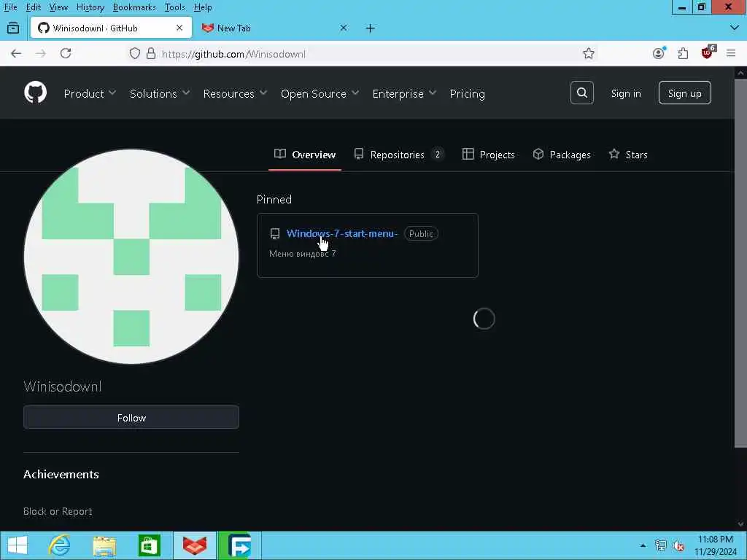The width and height of the screenshot is (747, 560).
Task: Expand the Solutions dropdown menu
Action: click(x=160, y=93)
